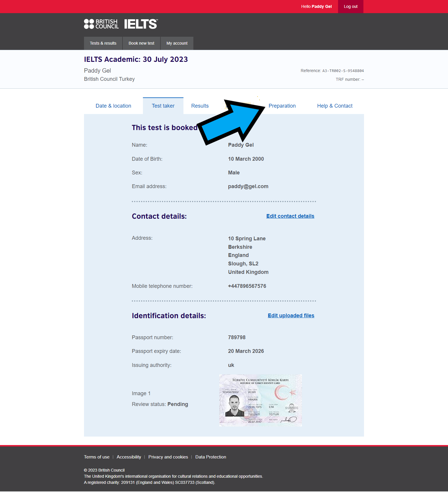Image resolution: width=448 pixels, height=492 pixels.
Task: Click the IELTS logo in header
Action: [141, 24]
